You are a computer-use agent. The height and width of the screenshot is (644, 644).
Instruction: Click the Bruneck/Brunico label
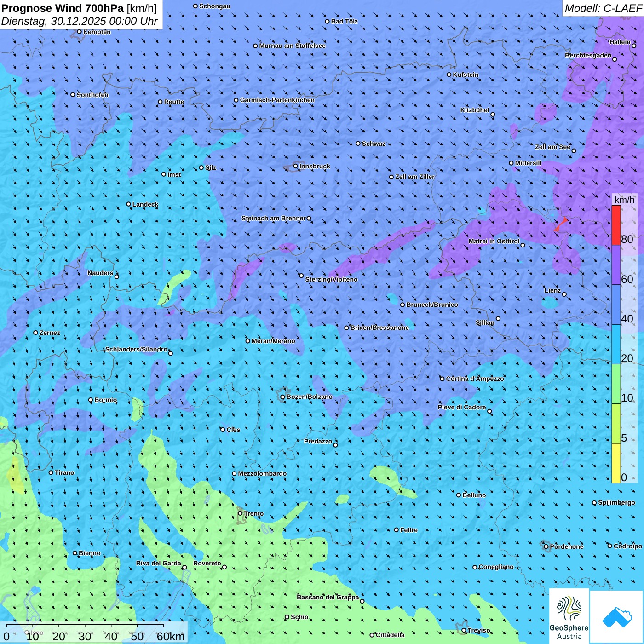point(432,305)
